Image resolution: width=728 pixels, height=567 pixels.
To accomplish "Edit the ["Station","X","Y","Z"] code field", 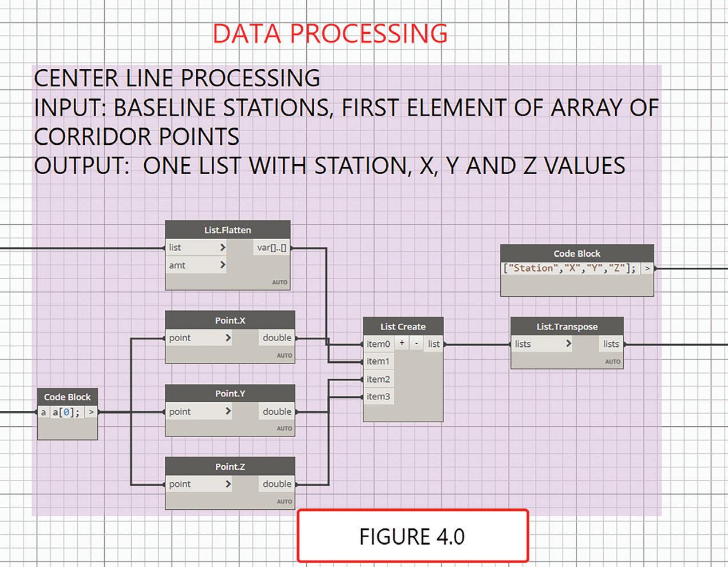I will [569, 268].
